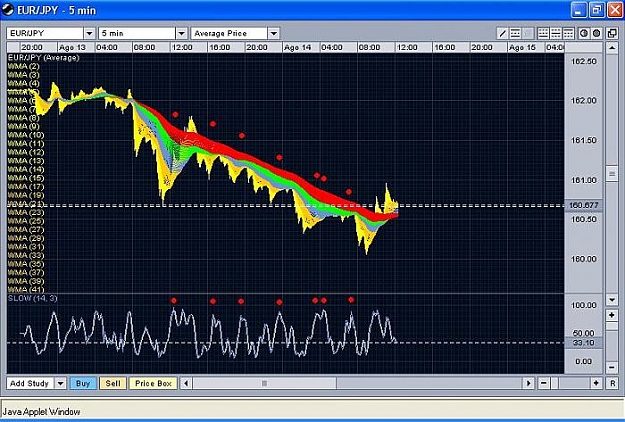The height and width of the screenshot is (422, 625).
Task: Choose grid style icon with solid top line
Action: coord(568,33)
